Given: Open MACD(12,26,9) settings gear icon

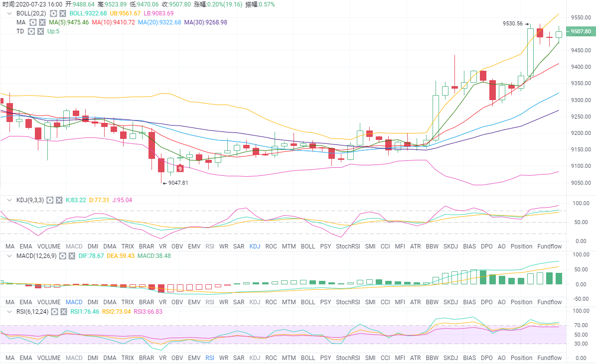Looking at the screenshot, I should coord(63,256).
